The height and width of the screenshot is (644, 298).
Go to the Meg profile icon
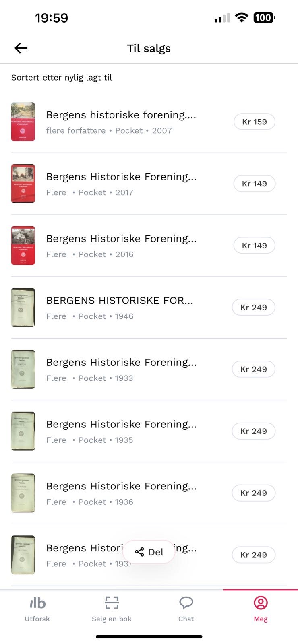point(261,603)
